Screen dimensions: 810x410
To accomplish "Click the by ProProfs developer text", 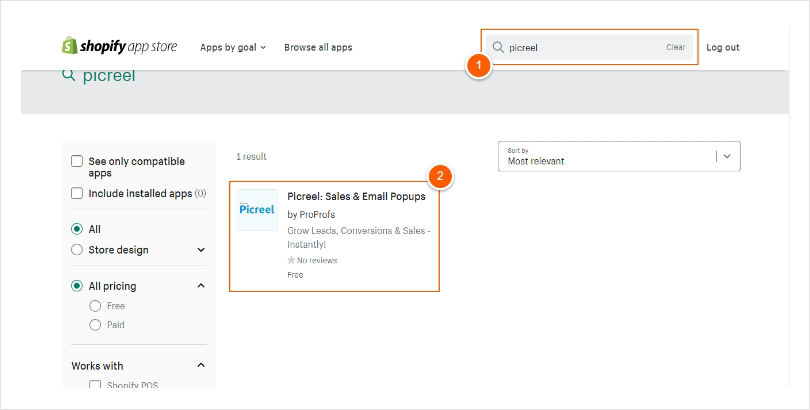I will (311, 214).
